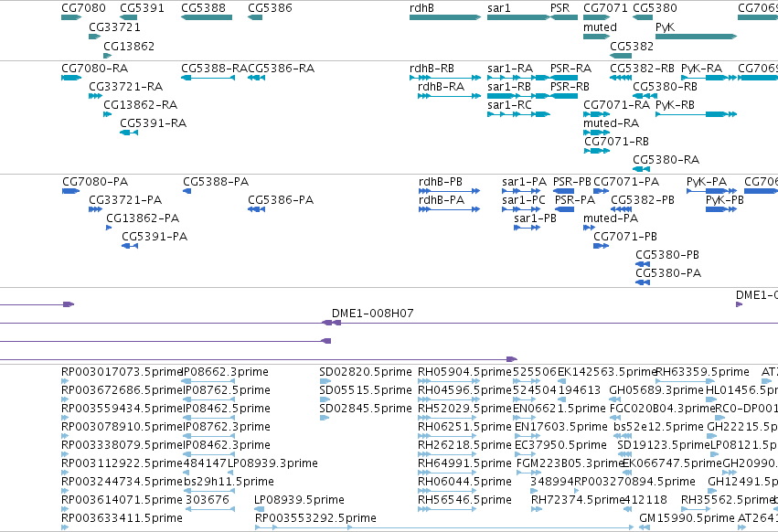
Task: Open the CG5382-PB protein label
Action: pyautogui.click(x=643, y=200)
